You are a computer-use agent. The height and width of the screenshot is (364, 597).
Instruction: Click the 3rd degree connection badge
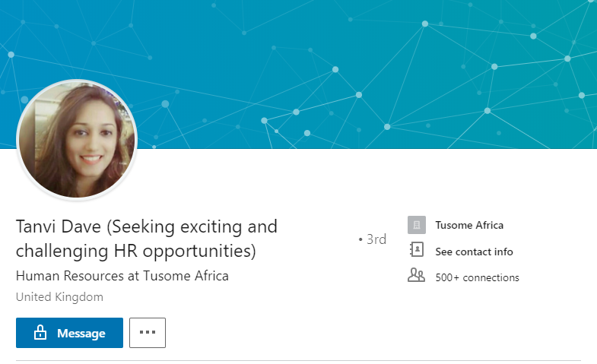[376, 239]
